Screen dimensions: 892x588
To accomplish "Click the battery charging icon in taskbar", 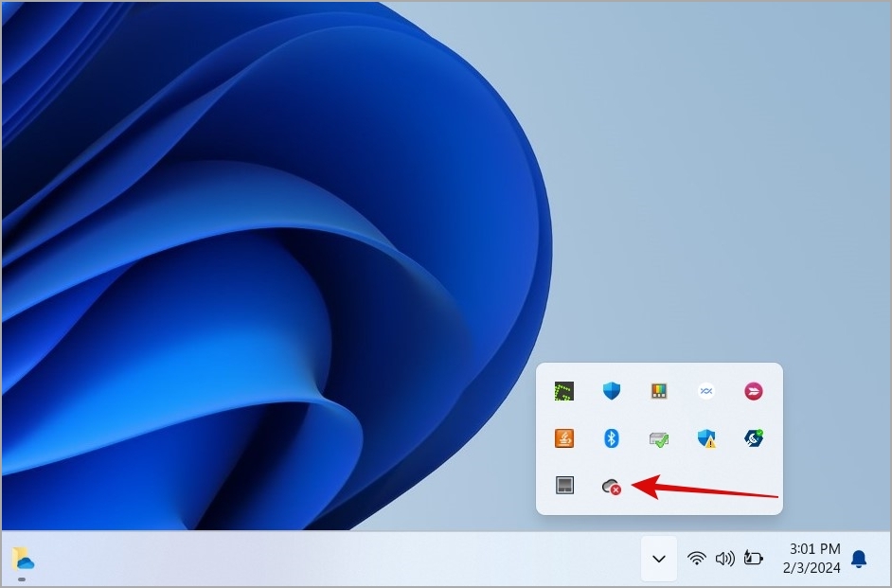I will click(753, 559).
